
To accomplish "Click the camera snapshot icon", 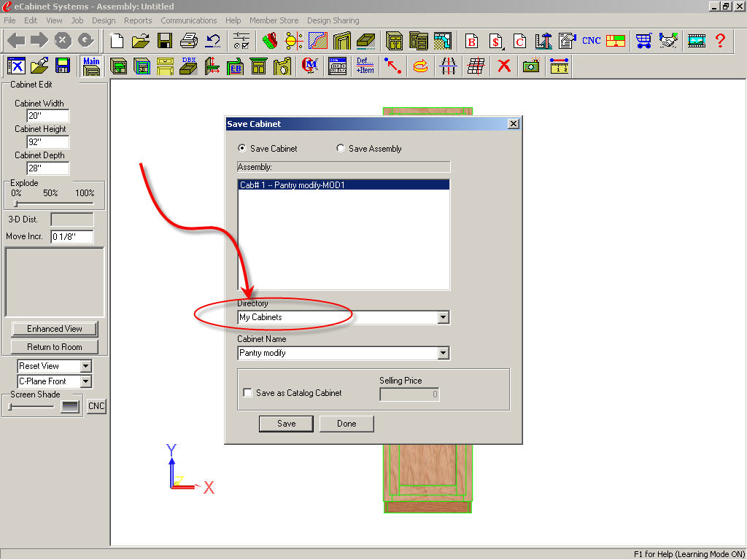I will click(x=531, y=66).
